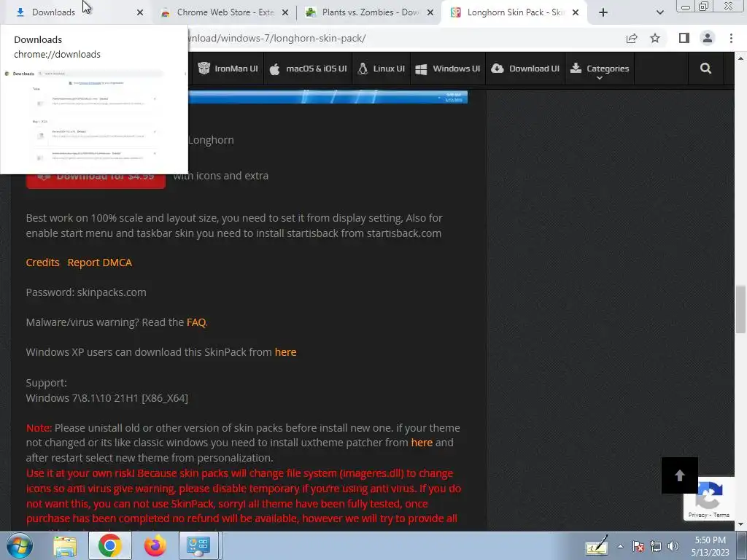747x560 pixels.
Task: Open Chrome three-dot menu
Action: 731,38
